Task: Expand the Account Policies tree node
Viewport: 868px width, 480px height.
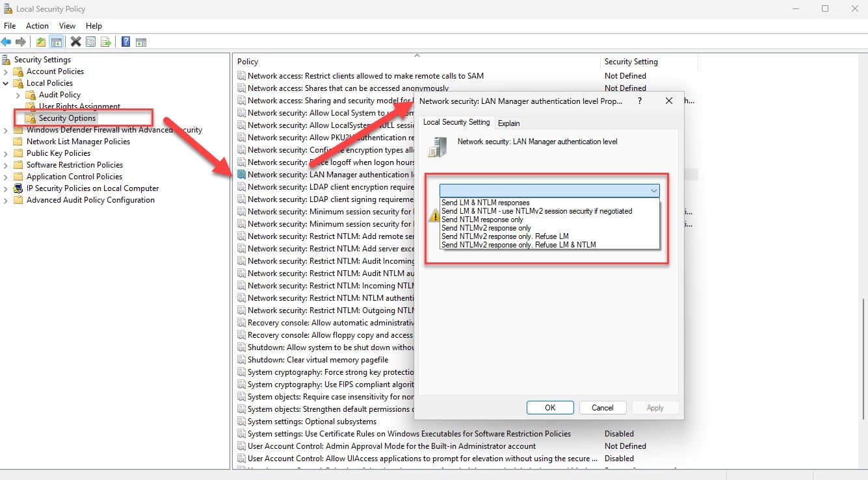Action: [x=6, y=71]
